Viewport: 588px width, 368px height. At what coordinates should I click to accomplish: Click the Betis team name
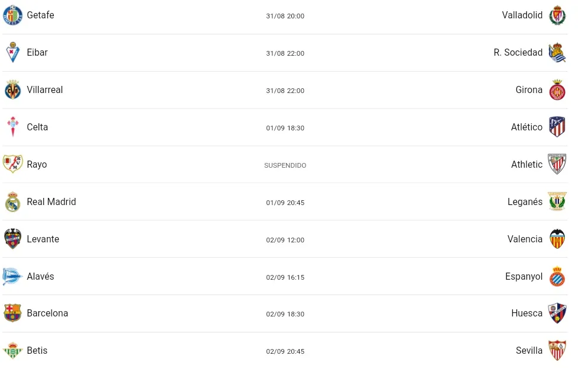37,350
